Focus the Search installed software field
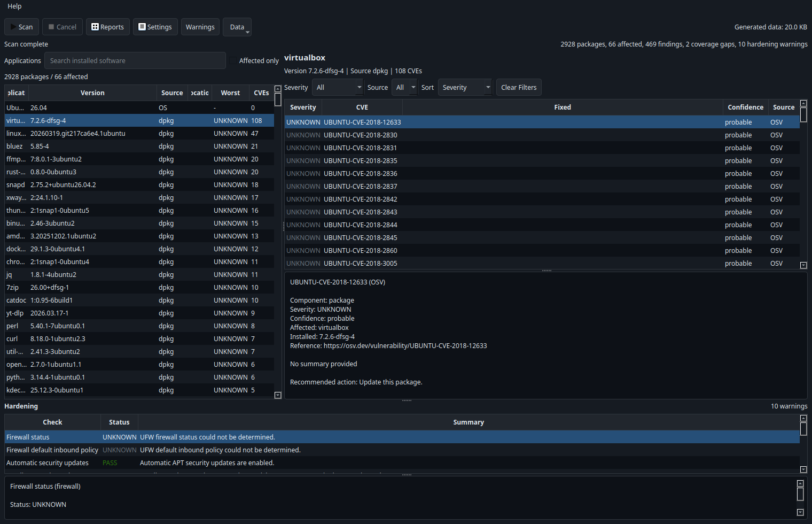812x524 pixels. coord(135,60)
